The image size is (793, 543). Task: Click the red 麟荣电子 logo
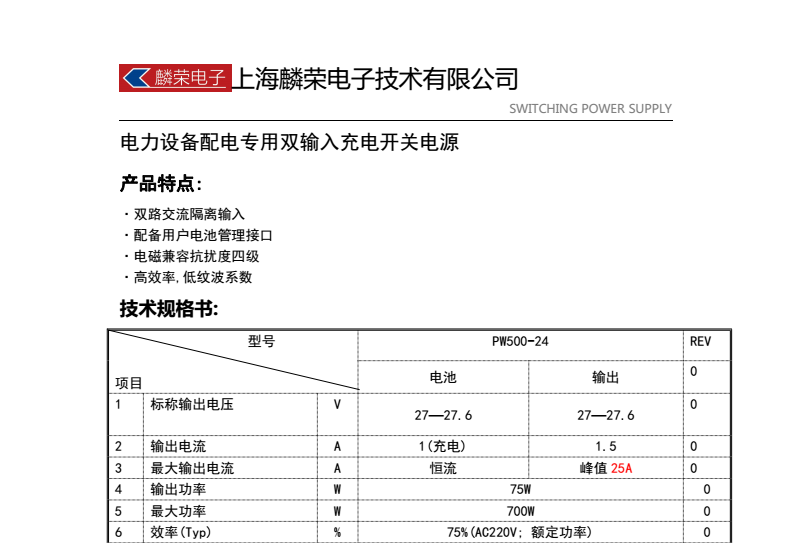click(175, 78)
